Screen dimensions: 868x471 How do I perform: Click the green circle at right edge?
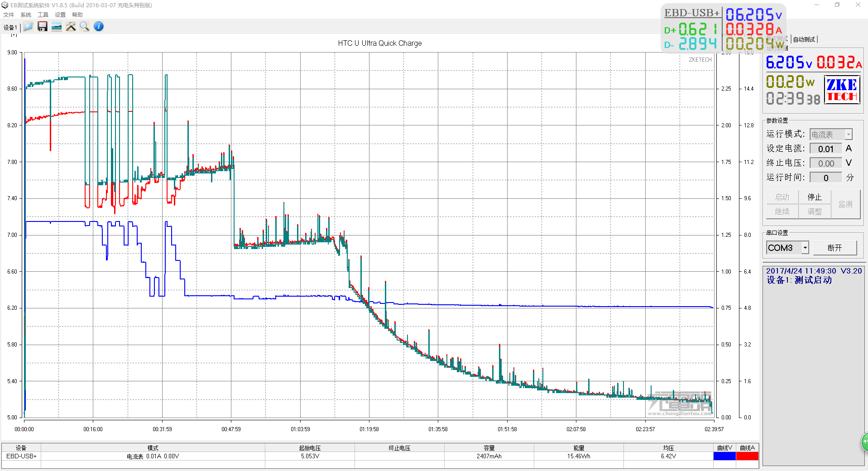click(x=864, y=442)
